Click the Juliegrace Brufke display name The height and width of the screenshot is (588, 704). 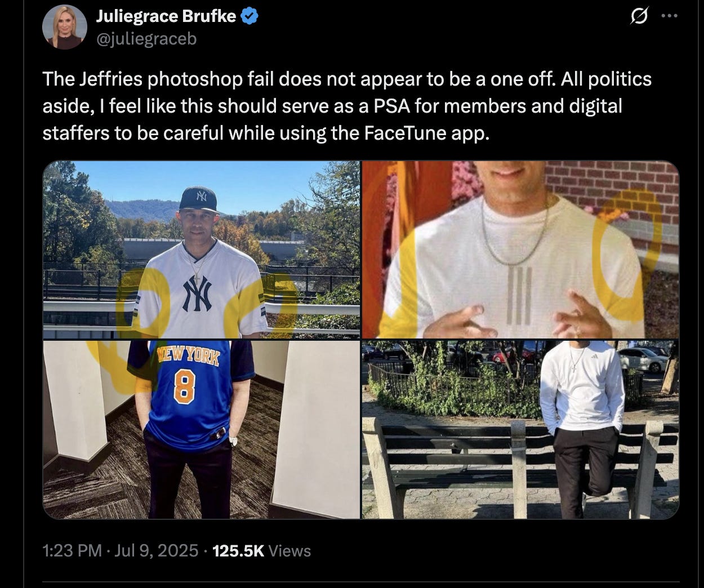click(166, 16)
